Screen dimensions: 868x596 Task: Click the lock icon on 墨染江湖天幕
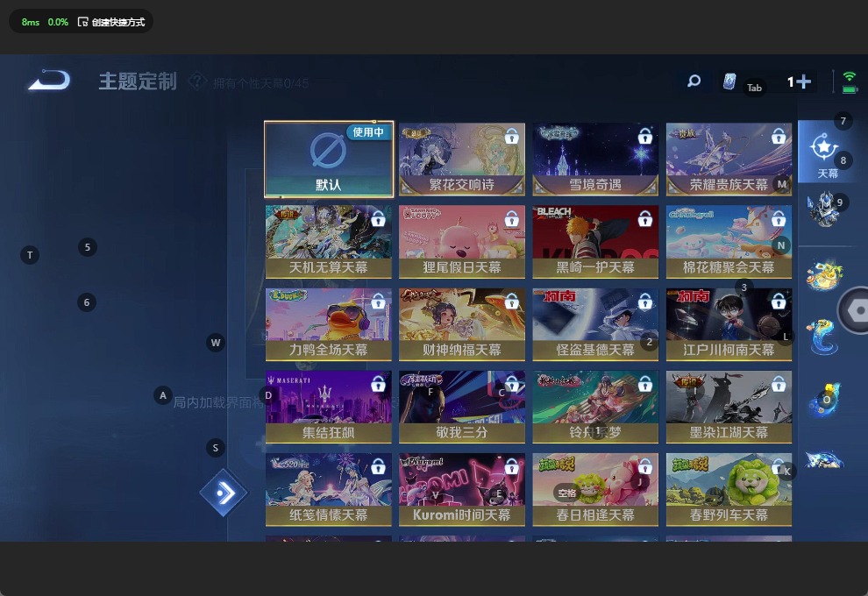point(779,384)
